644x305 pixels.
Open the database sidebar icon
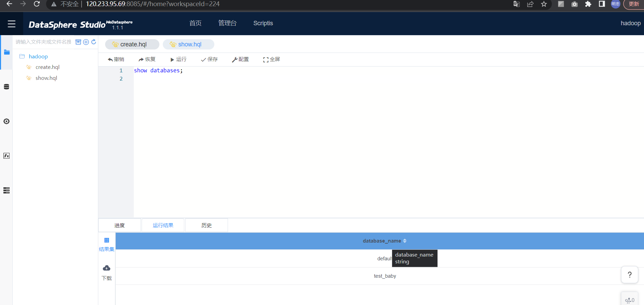click(x=6, y=87)
